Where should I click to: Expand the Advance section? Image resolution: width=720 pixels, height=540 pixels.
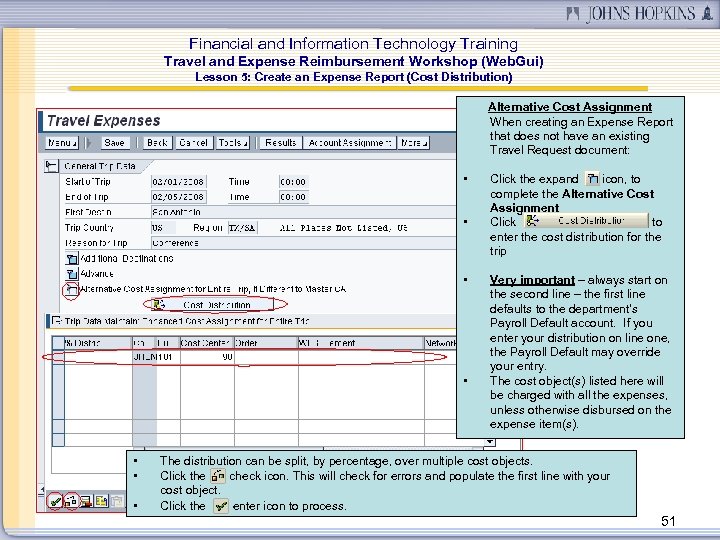(x=72, y=274)
